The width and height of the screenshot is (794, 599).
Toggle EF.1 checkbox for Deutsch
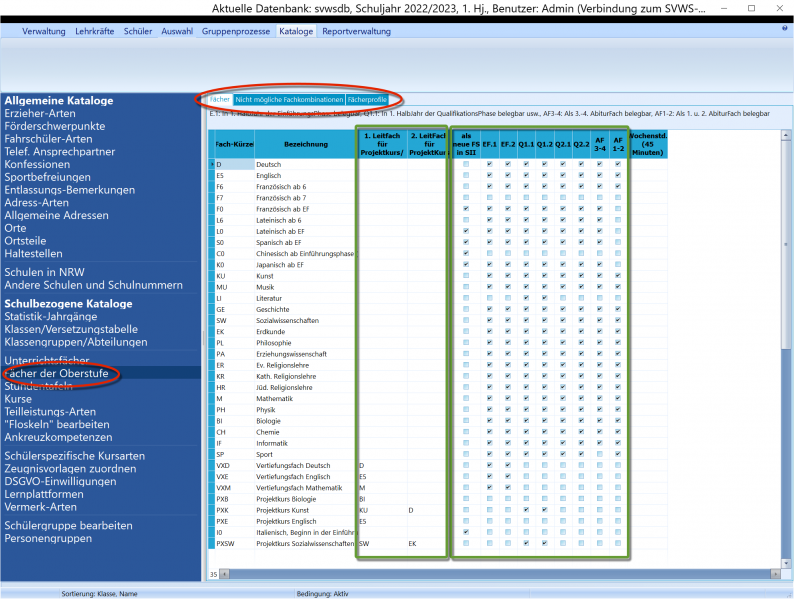[489, 164]
